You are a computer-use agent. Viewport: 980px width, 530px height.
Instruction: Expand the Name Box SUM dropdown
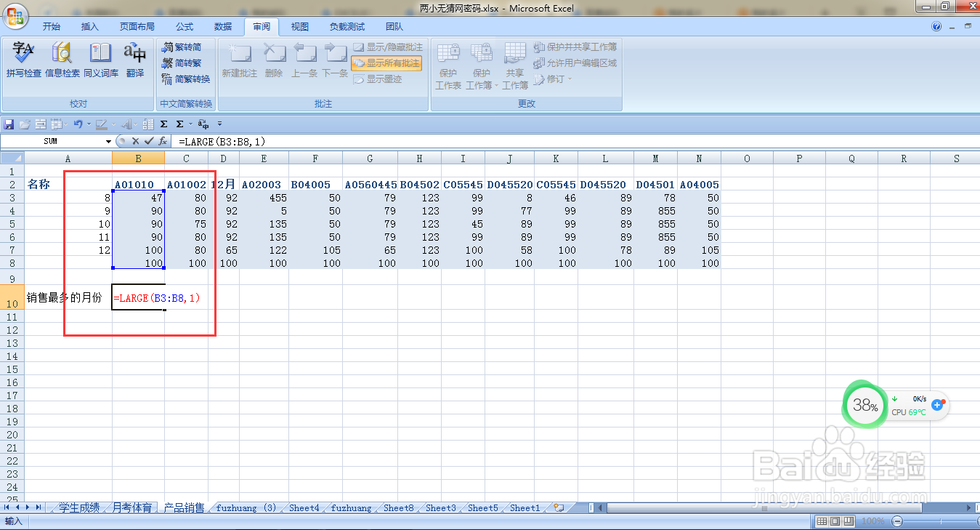coord(109,141)
